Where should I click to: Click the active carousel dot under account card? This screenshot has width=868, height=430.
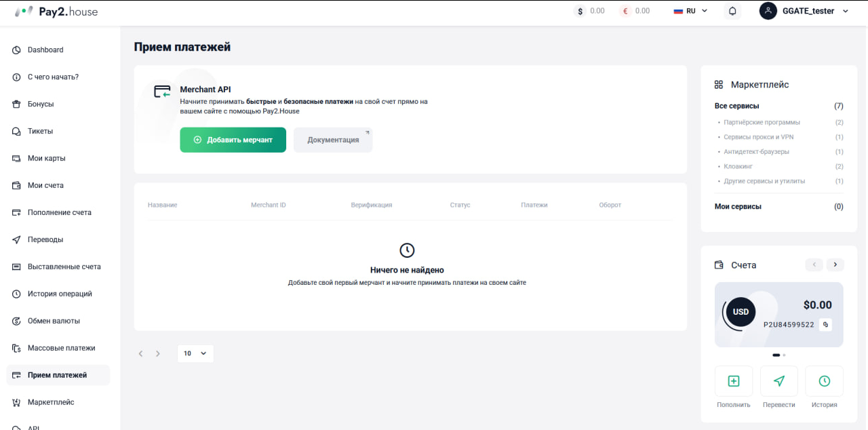[776, 355]
